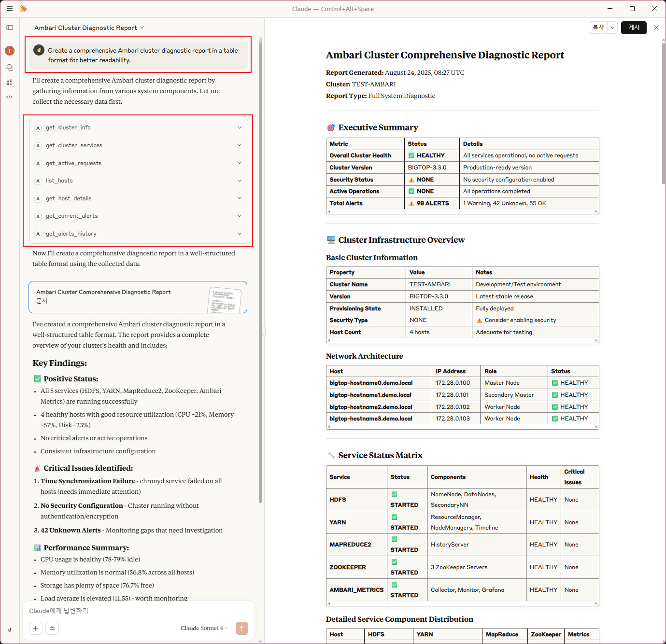Open the chat title dropdown menu
This screenshot has height=644, width=666.
pos(89,28)
